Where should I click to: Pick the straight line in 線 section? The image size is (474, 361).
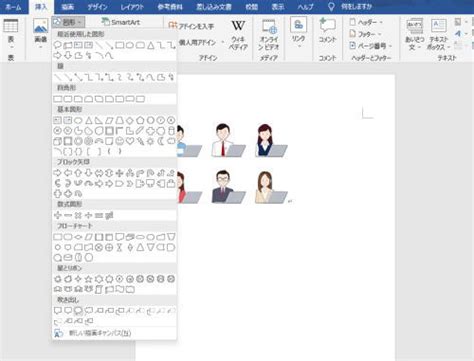[57, 77]
